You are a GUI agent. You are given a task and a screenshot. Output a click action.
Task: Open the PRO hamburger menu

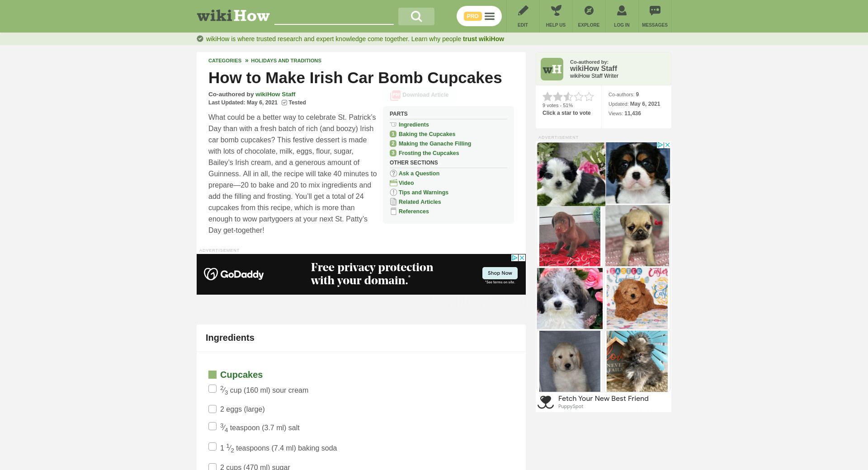[479, 16]
